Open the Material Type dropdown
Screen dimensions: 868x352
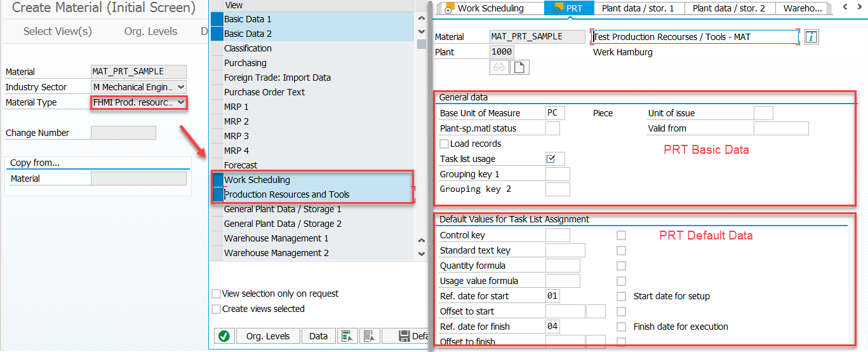point(181,102)
